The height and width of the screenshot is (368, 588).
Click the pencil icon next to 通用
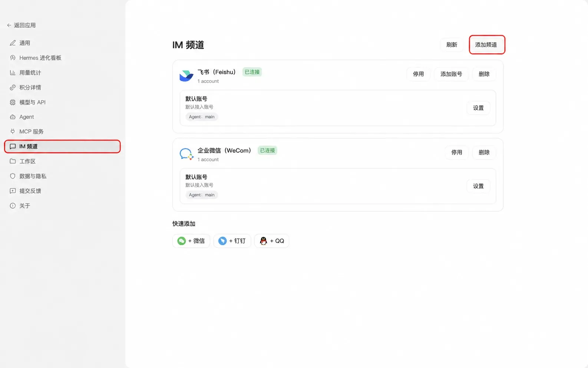pyautogui.click(x=13, y=43)
